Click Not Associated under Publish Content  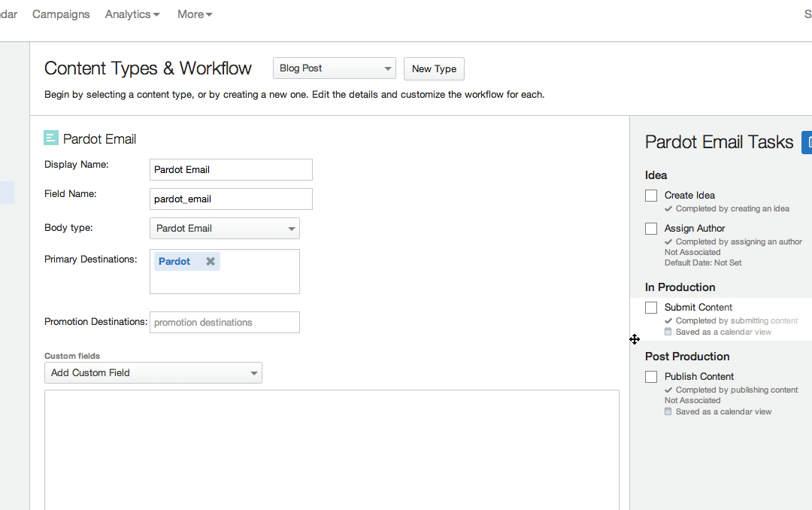pos(692,401)
